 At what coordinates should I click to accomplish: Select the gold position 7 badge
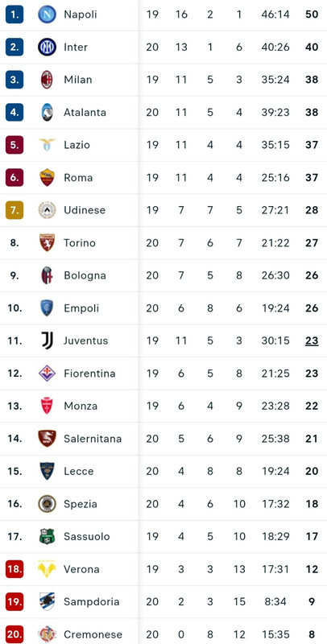point(14,210)
